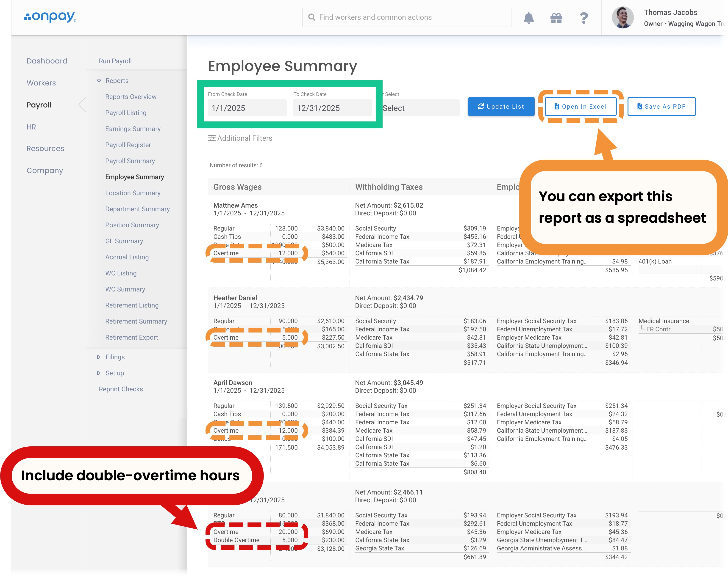The image size is (728, 577).
Task: Open the gift rewards icon
Action: coord(556,18)
